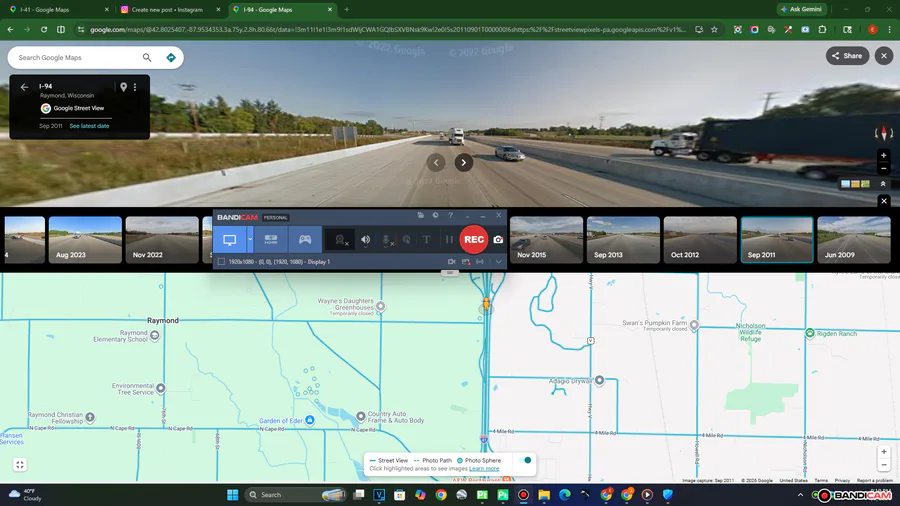Viewport: 900px width, 506px height.
Task: Toggle Bandicam microphone capture
Action: pyautogui.click(x=386, y=240)
